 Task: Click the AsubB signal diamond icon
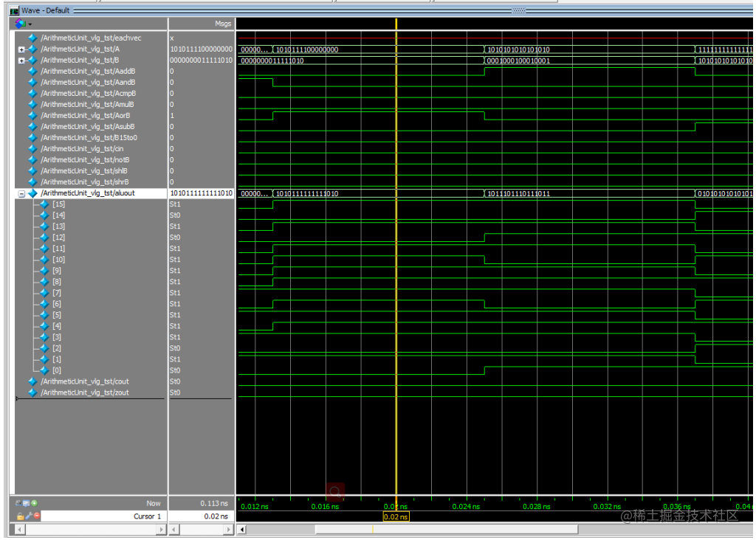(32, 127)
